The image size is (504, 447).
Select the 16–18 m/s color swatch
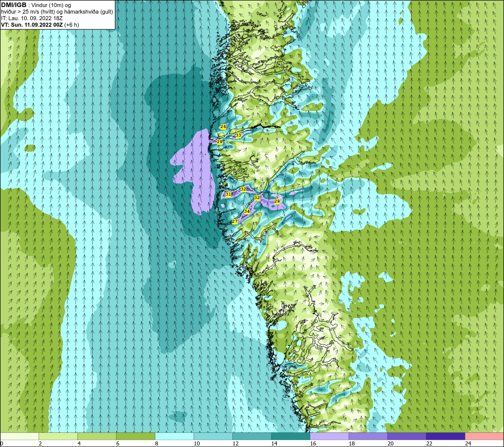point(330,436)
